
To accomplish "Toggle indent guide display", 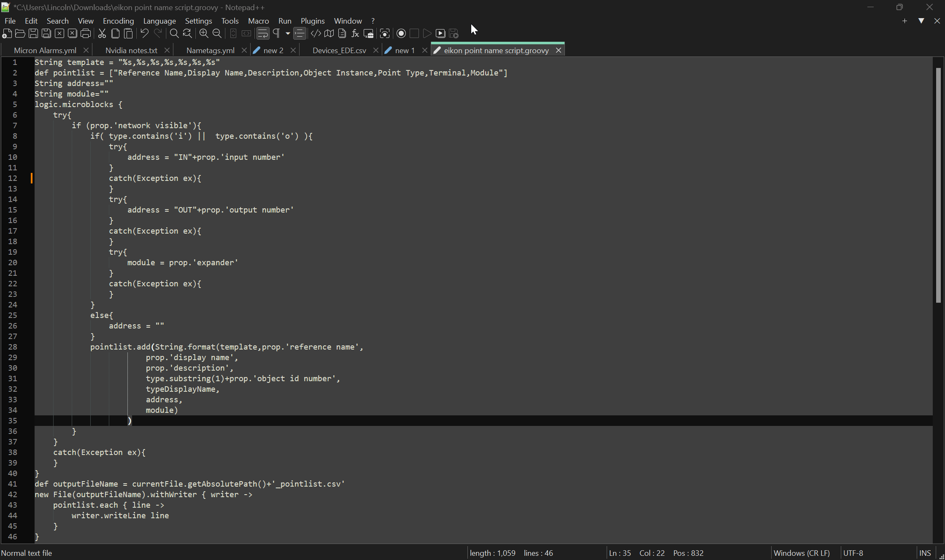I will (x=300, y=33).
